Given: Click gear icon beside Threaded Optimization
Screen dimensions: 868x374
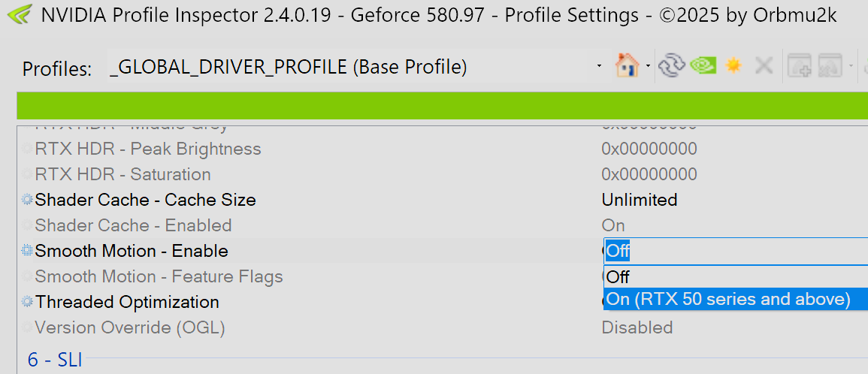Looking at the screenshot, I should [x=27, y=302].
